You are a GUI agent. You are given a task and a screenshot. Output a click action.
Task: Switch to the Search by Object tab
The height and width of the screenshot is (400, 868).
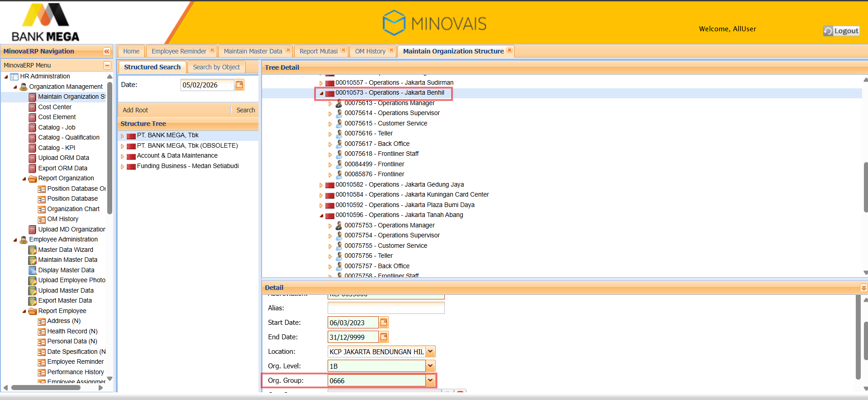point(216,67)
